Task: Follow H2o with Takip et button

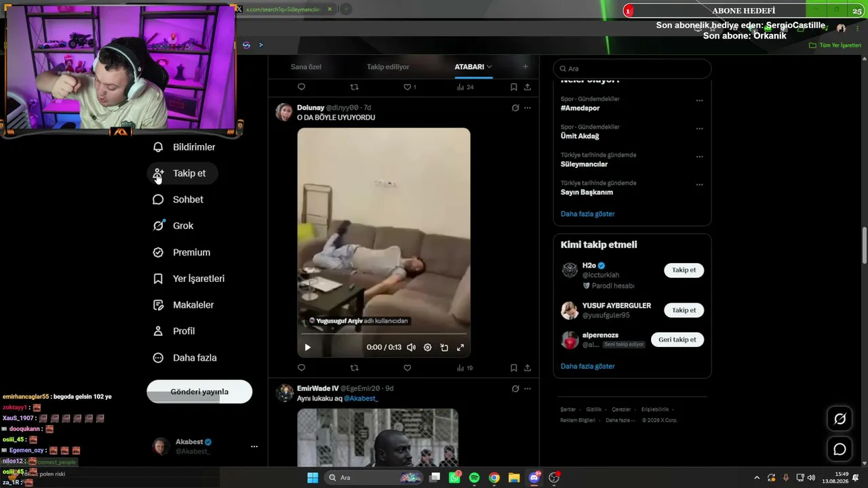Action: coord(684,270)
